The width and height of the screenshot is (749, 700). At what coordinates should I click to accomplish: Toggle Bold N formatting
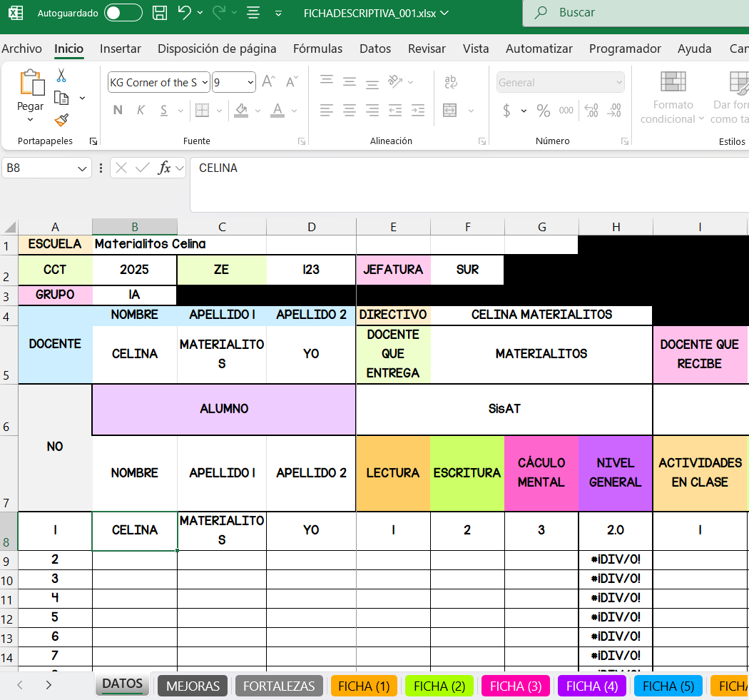(118, 111)
